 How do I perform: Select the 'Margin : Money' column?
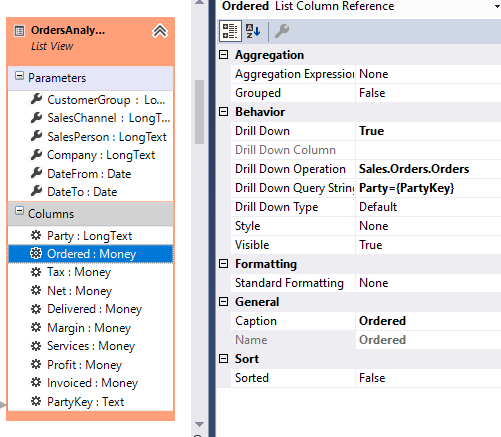pos(91,327)
